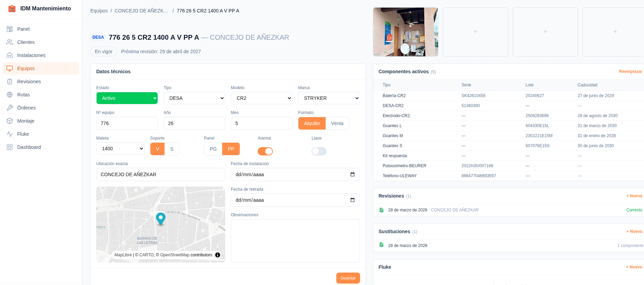Screen dimensions: 644x285
Task: Focus the Mes field
Action: (x=261, y=123)
